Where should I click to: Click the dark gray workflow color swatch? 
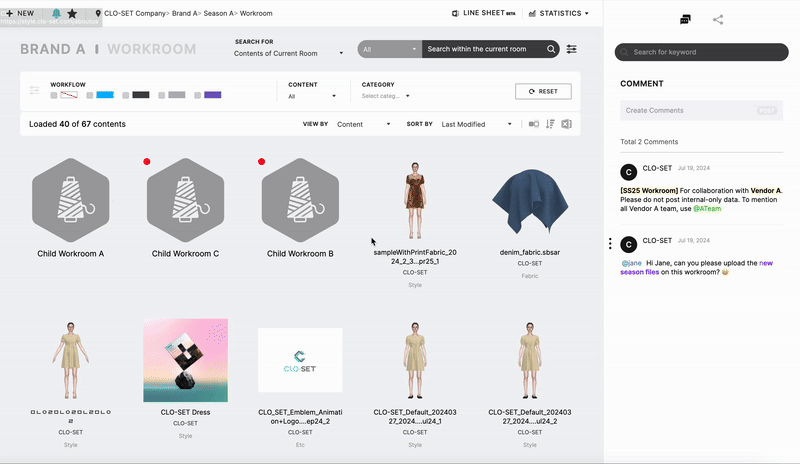click(x=141, y=95)
